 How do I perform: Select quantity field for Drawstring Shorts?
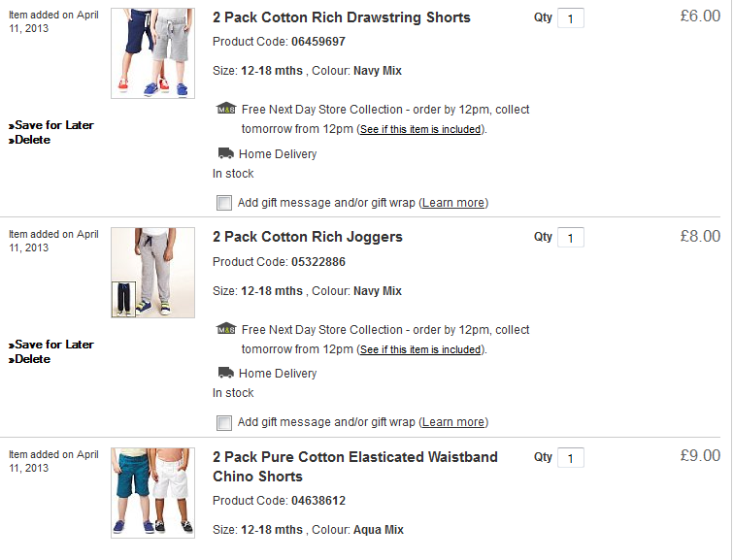pos(571,18)
